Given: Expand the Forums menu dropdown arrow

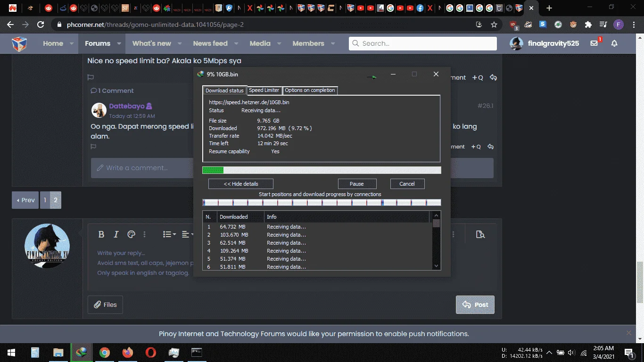Looking at the screenshot, I should [119, 43].
